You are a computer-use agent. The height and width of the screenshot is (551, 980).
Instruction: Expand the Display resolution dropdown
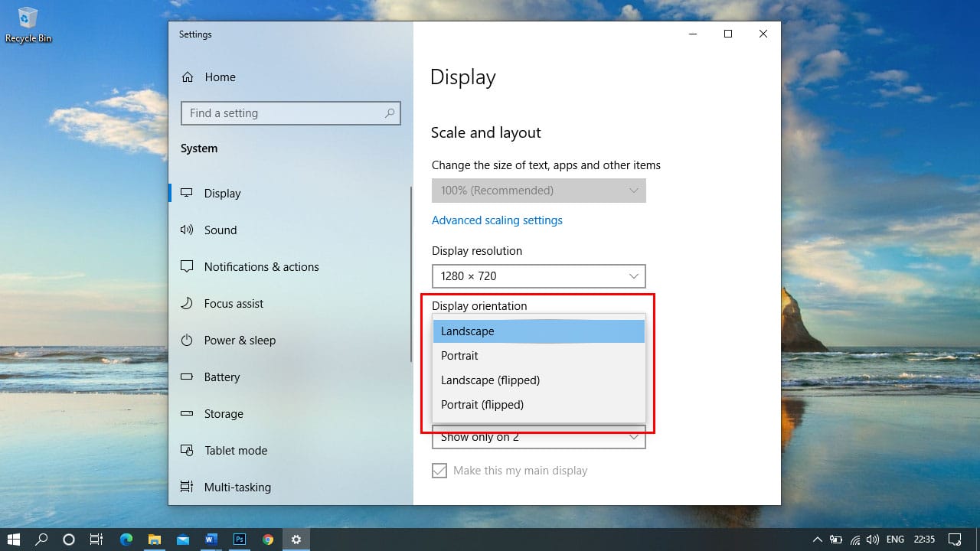click(x=538, y=276)
